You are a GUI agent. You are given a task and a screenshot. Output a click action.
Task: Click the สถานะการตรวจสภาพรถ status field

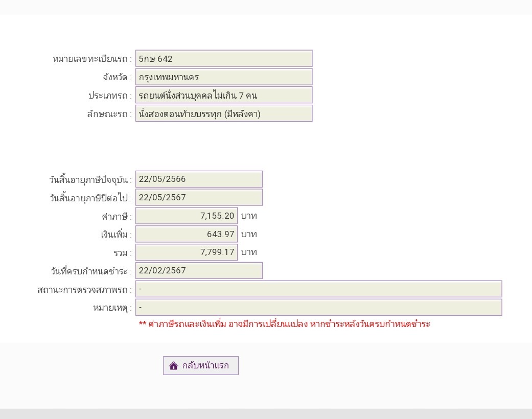point(318,289)
